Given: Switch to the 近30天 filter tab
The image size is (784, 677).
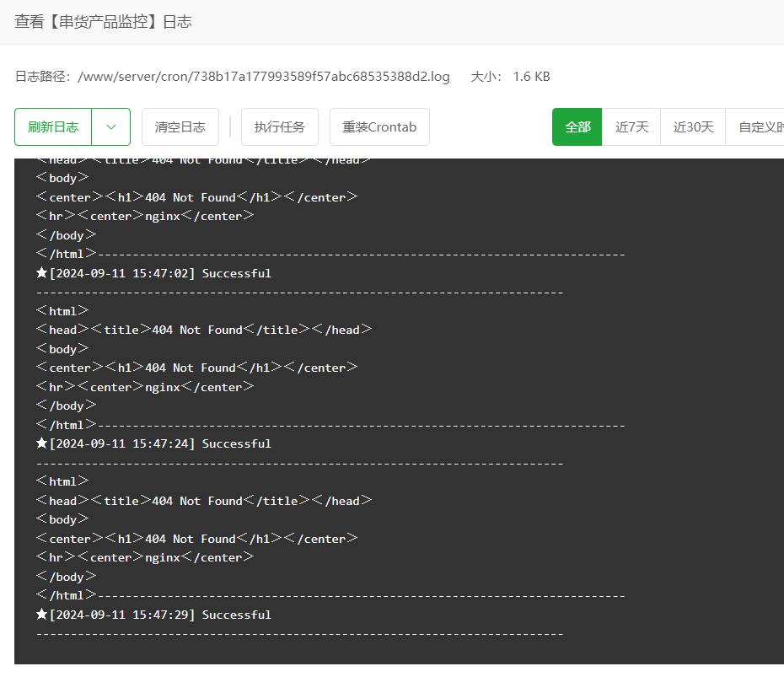Looking at the screenshot, I should 693,127.
